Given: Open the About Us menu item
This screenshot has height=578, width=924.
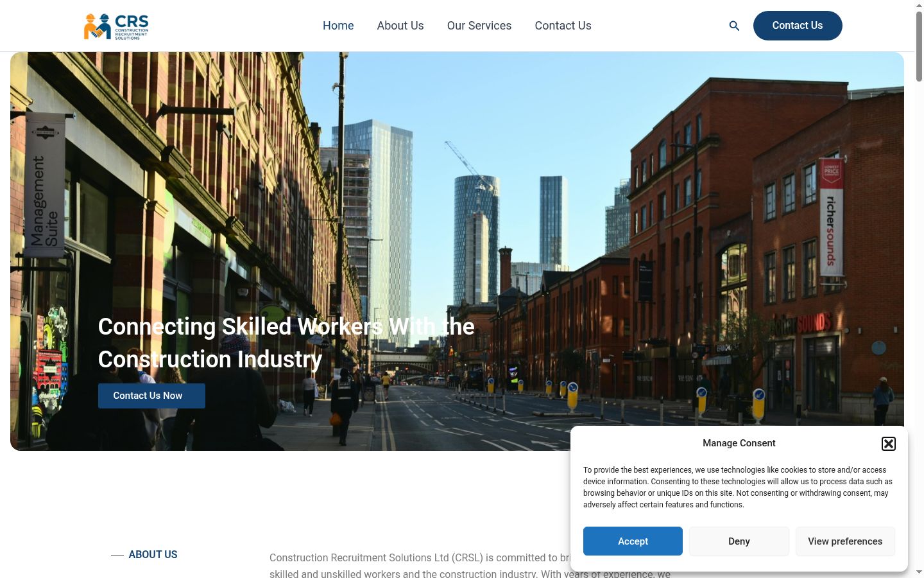Looking at the screenshot, I should (400, 26).
